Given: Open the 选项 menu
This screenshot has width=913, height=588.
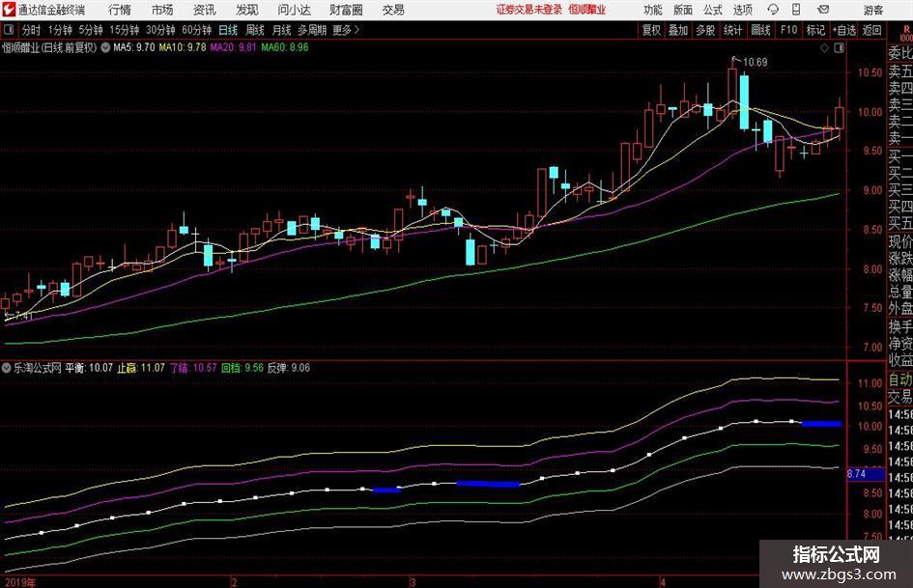Looking at the screenshot, I should 742,10.
